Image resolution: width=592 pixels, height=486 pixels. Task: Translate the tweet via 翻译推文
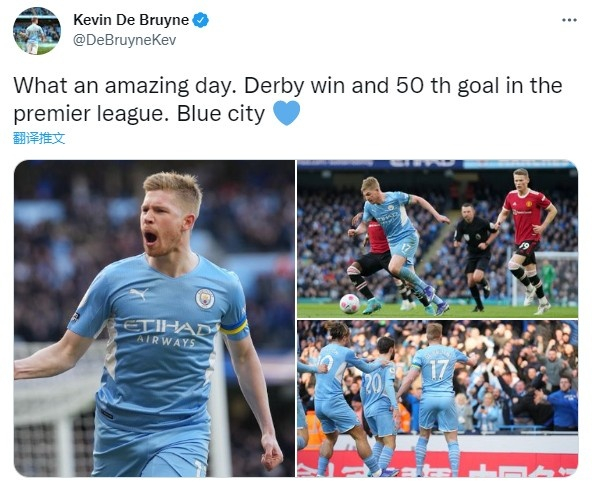39,138
